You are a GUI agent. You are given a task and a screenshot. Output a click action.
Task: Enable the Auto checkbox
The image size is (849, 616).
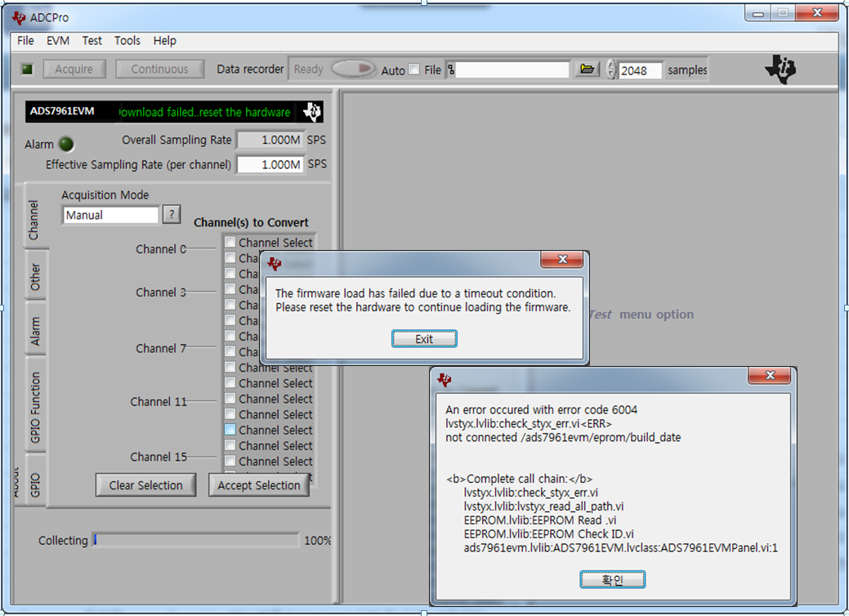414,69
